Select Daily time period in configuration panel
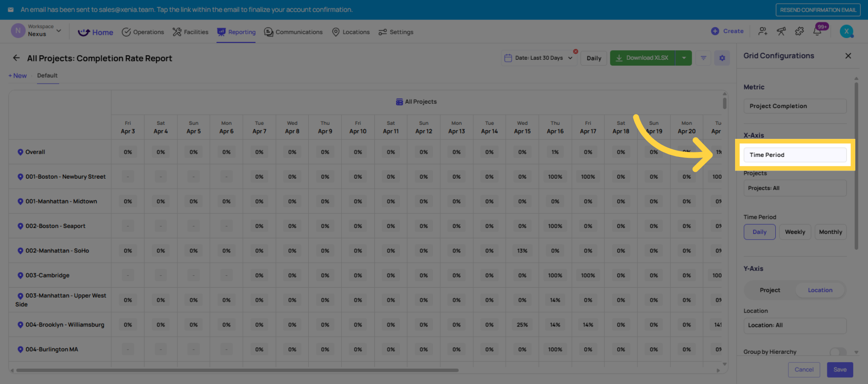 pos(759,232)
